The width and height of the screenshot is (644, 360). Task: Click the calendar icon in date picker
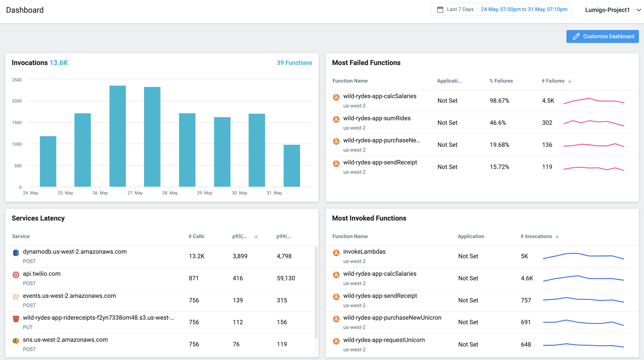point(440,10)
